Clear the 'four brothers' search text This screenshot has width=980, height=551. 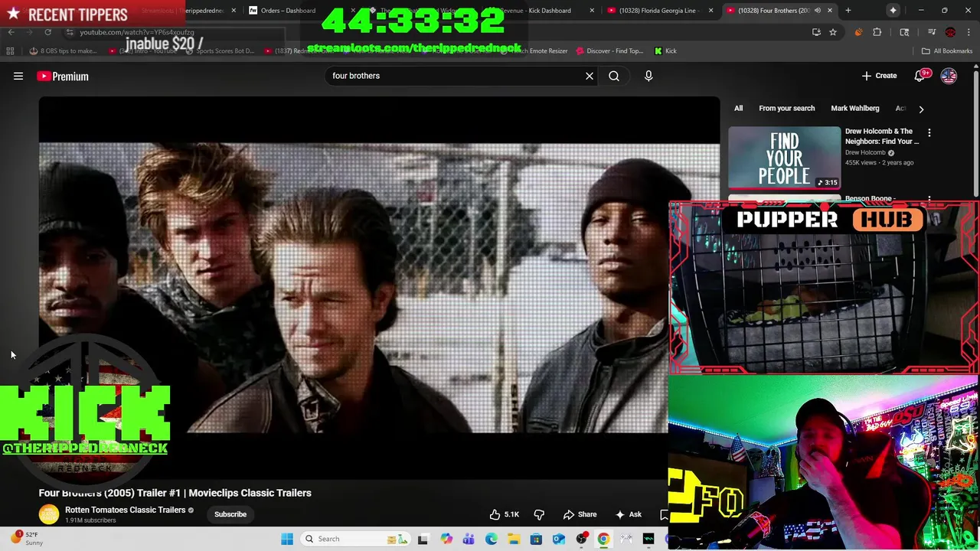[x=590, y=76]
